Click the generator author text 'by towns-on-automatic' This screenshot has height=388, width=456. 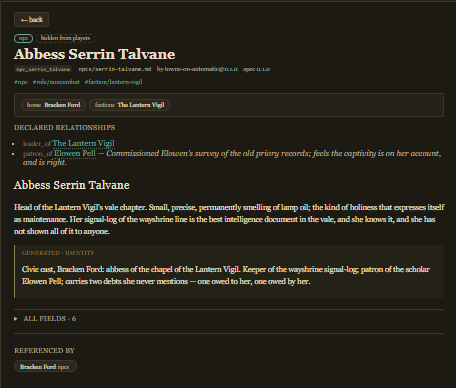coord(197,69)
